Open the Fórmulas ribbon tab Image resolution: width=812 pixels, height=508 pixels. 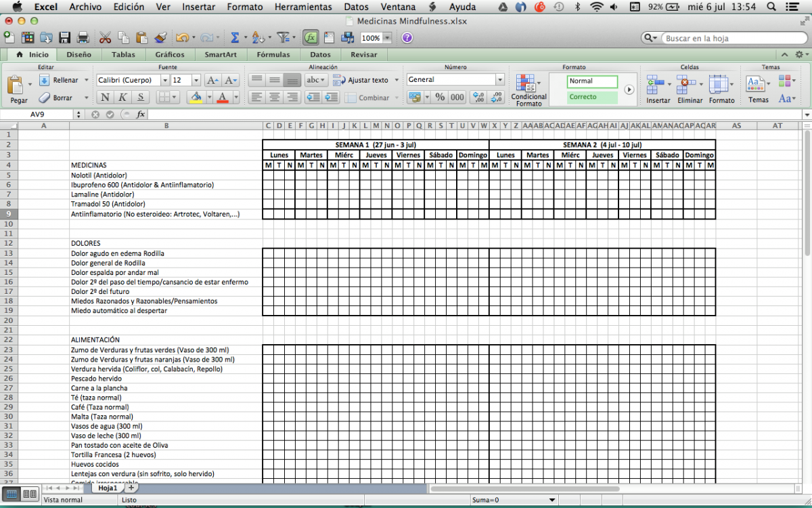click(273, 55)
